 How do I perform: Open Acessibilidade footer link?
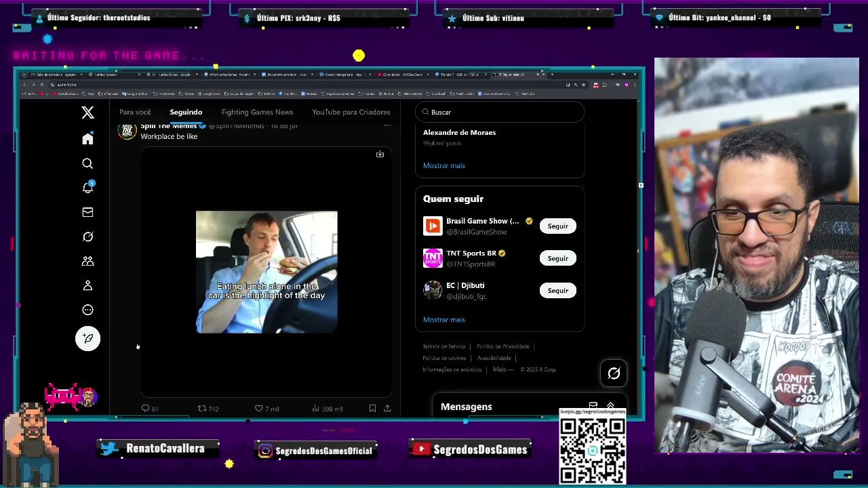[x=494, y=358]
